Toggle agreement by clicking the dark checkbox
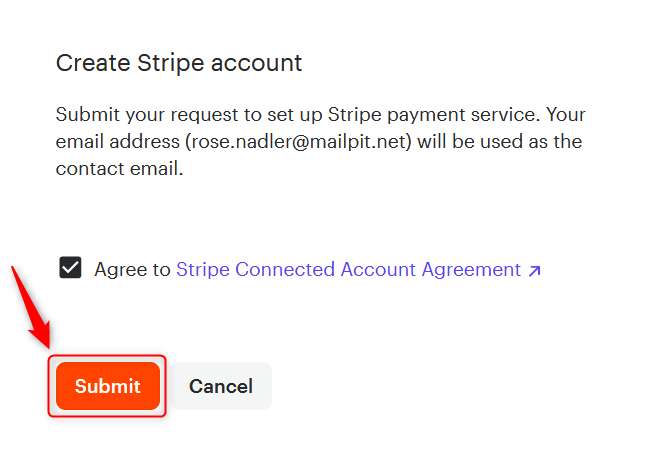666x464 pixels. coord(70,268)
